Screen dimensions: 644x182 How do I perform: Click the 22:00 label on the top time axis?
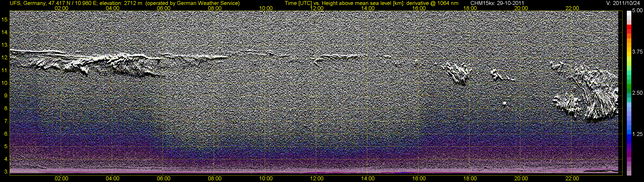572,8
